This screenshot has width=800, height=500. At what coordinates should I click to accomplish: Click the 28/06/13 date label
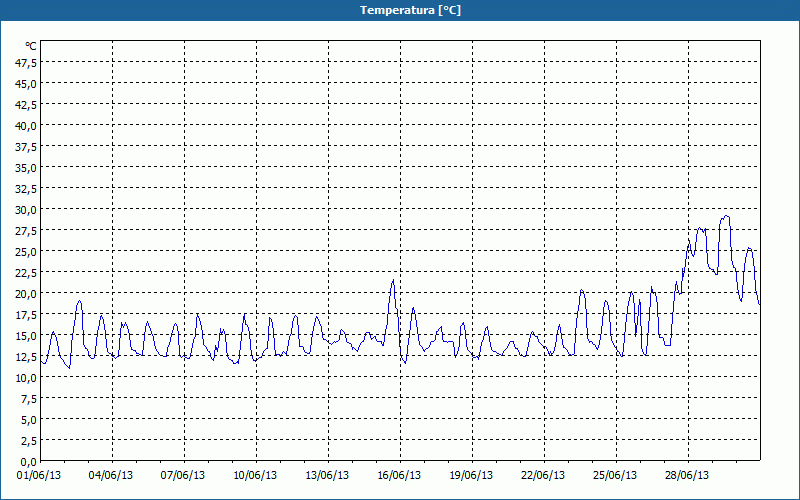(687, 476)
